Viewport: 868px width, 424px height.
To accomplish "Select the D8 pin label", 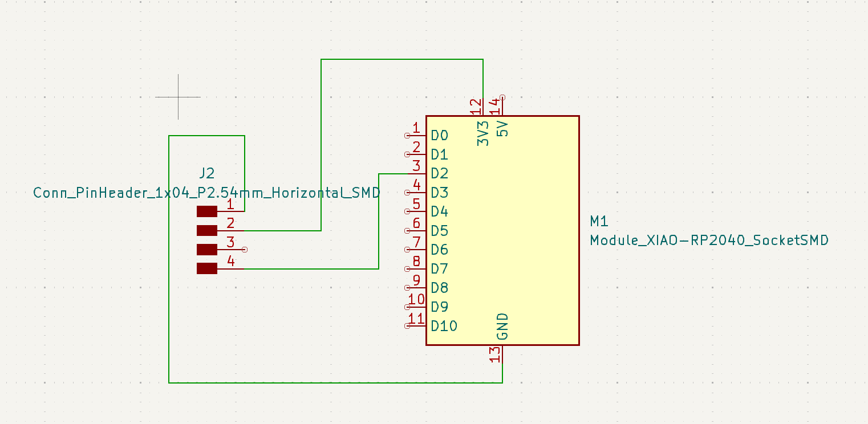I will click(x=440, y=288).
